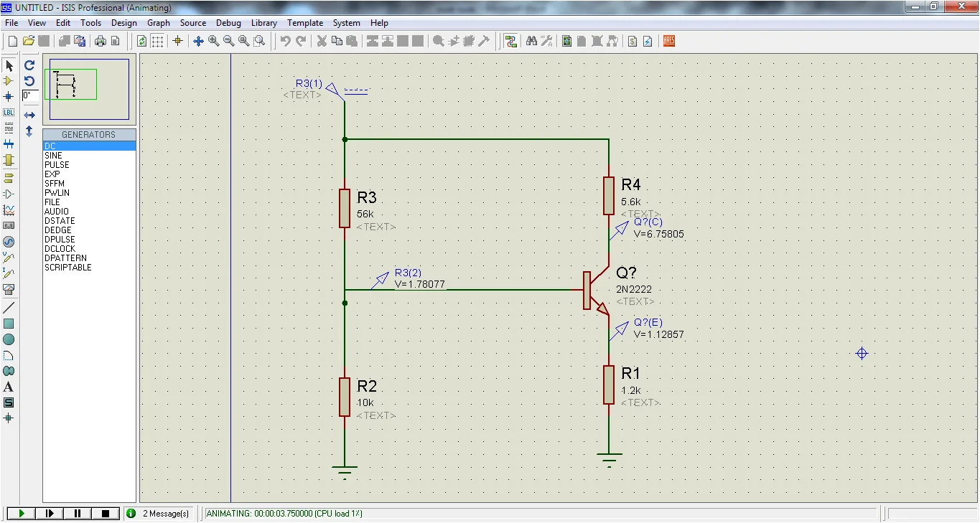Click the rotation angle input field
980x523 pixels.
pyautogui.click(x=30, y=96)
